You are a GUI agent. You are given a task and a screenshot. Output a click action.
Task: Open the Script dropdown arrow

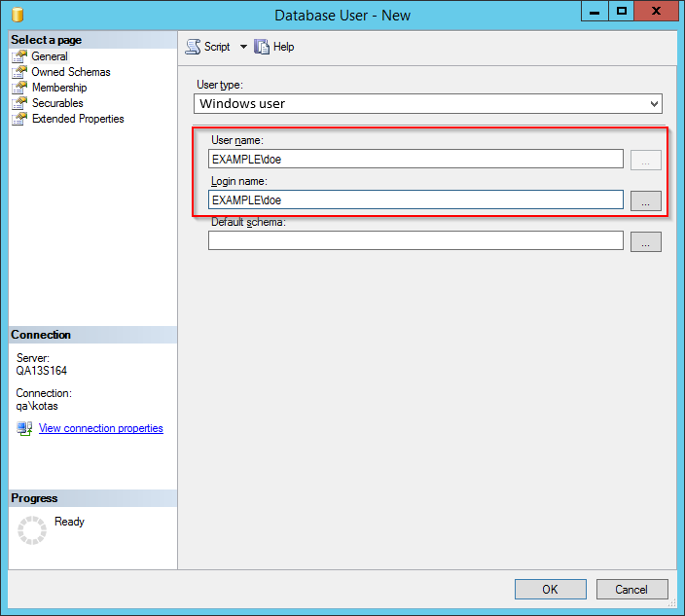(x=243, y=47)
